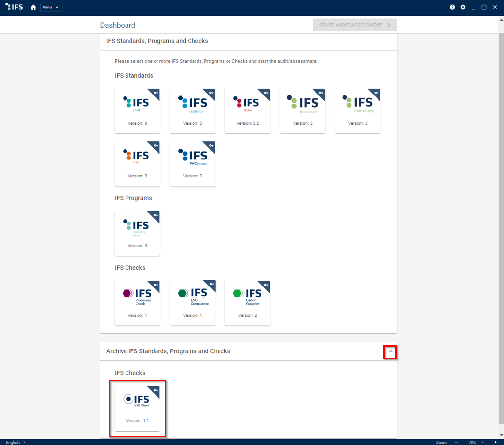The width and height of the screenshot is (504, 445).
Task: Click the Dashboard page title
Action: [118, 25]
